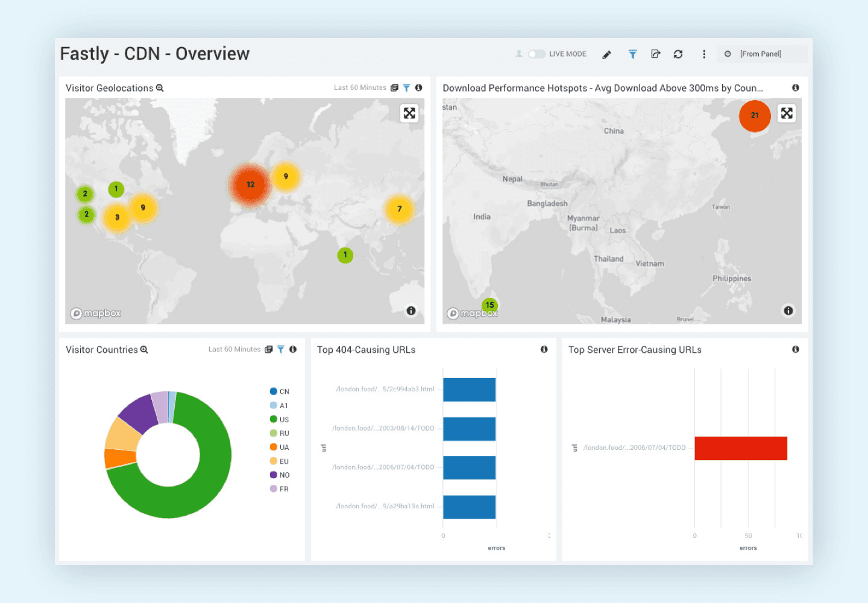Screen dimensions: 868x603
Task: Select the green 1 cluster near India
Action: (345, 255)
